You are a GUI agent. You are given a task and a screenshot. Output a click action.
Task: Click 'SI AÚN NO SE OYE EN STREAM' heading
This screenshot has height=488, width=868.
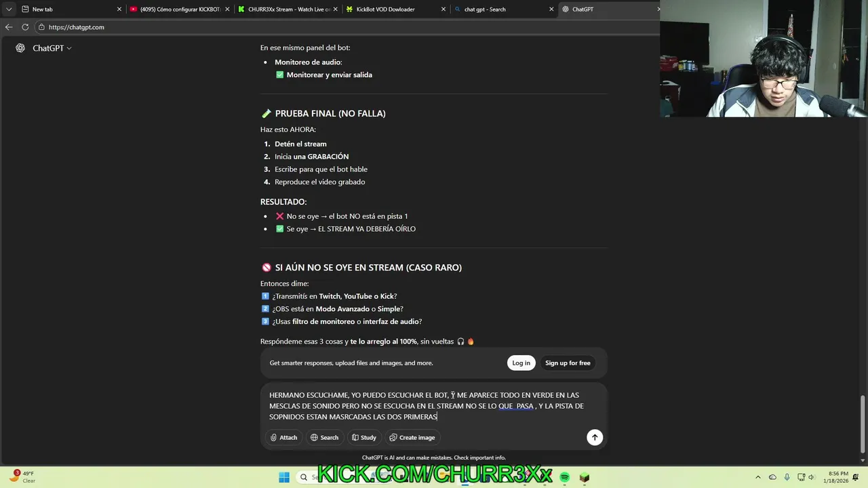click(x=368, y=267)
